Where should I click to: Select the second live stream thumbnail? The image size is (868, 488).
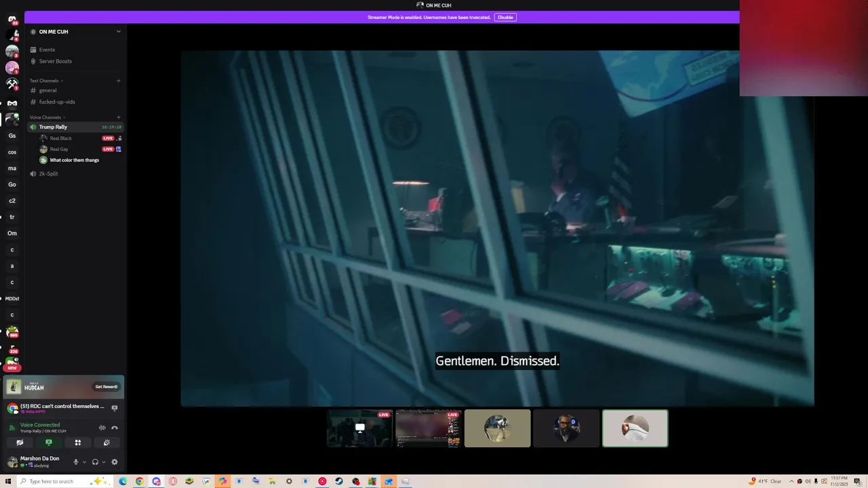[429, 428]
